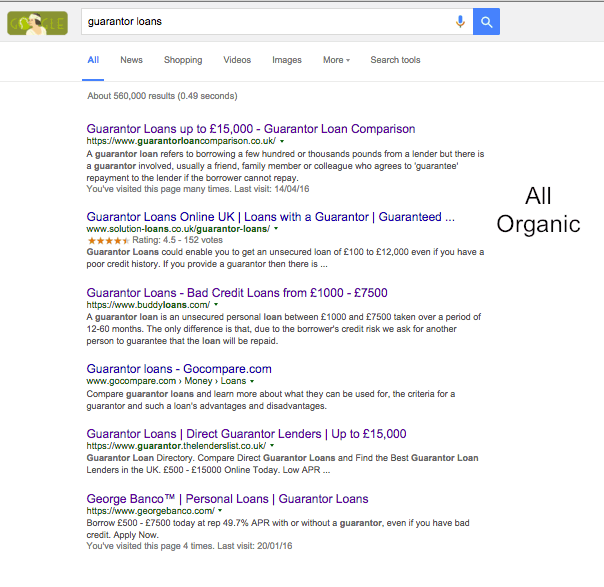Open Guarantor Loan Comparison result title
The width and height of the screenshot is (604, 587).
(x=251, y=129)
